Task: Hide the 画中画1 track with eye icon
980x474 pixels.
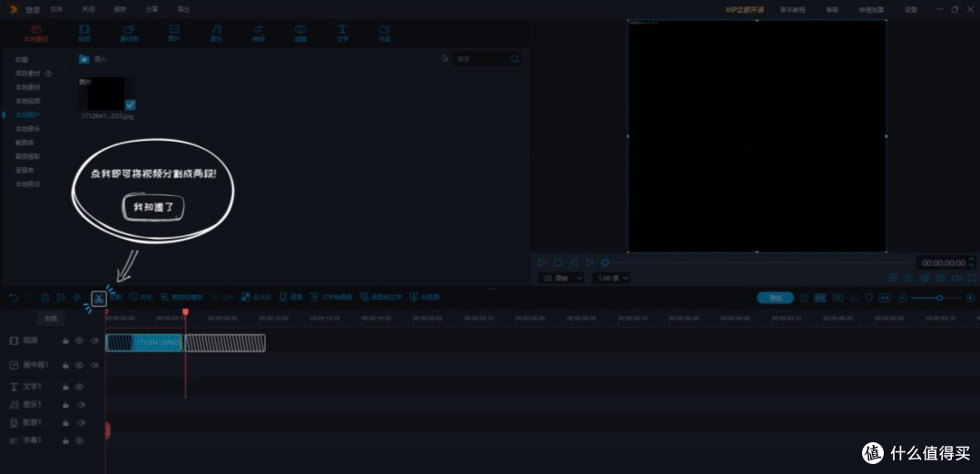Action: (79, 365)
